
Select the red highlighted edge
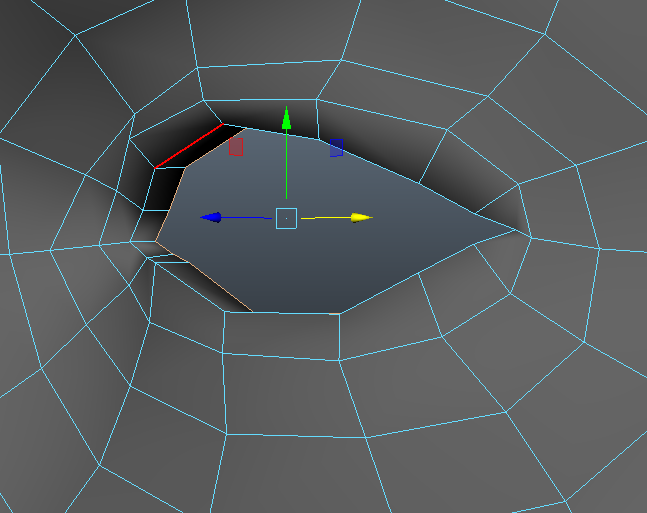tap(188, 147)
